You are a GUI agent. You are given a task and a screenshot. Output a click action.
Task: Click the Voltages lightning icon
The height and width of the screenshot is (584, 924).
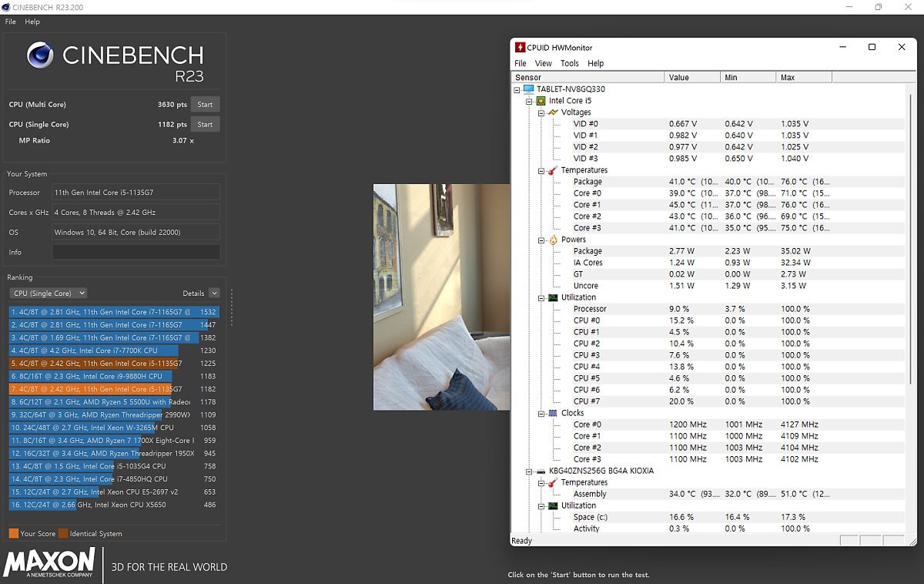[x=553, y=112]
